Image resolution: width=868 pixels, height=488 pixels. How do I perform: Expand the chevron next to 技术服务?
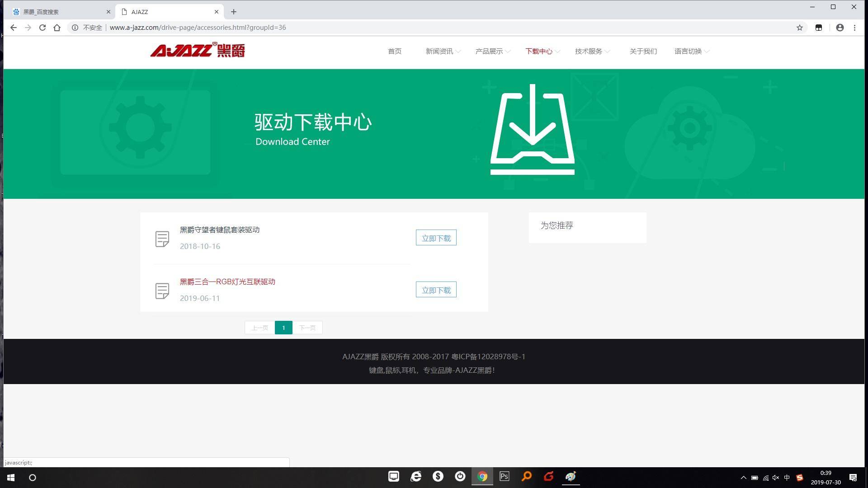click(607, 52)
